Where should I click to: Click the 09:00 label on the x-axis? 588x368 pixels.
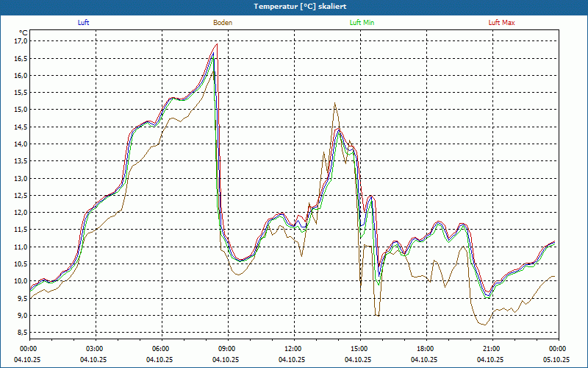(227, 349)
